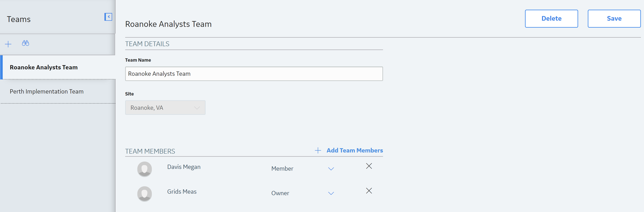Select Roanoke Analysts Team in list
This screenshot has width=644, height=212.
click(58, 67)
